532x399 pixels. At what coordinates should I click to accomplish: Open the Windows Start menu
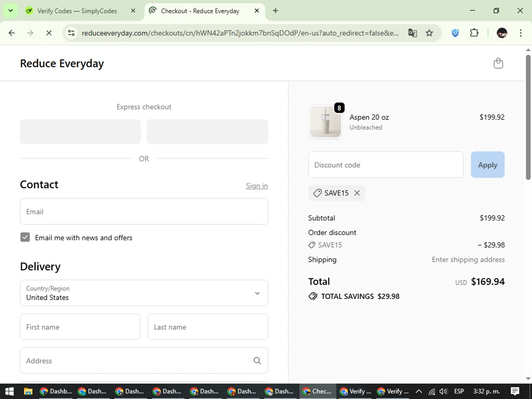tap(10, 391)
